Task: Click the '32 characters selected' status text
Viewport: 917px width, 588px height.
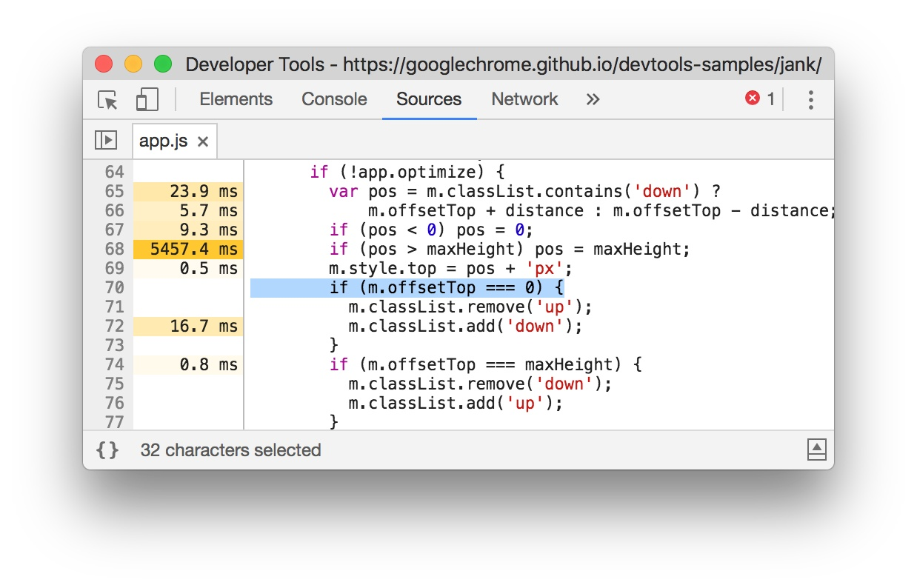Action: pyautogui.click(x=230, y=450)
